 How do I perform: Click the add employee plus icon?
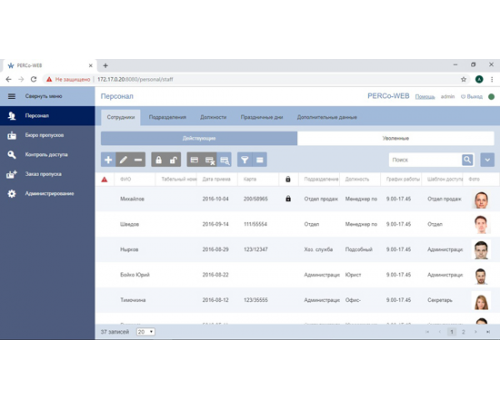(108, 160)
